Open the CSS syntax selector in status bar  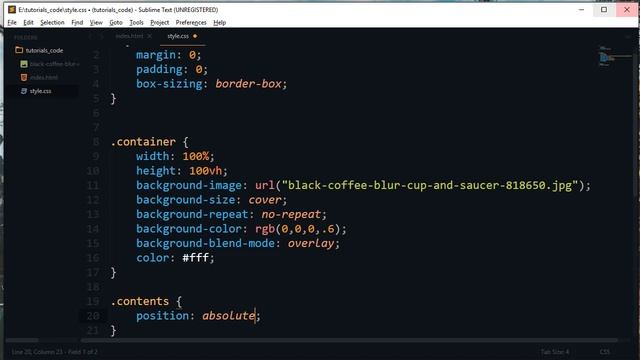[x=605, y=351]
